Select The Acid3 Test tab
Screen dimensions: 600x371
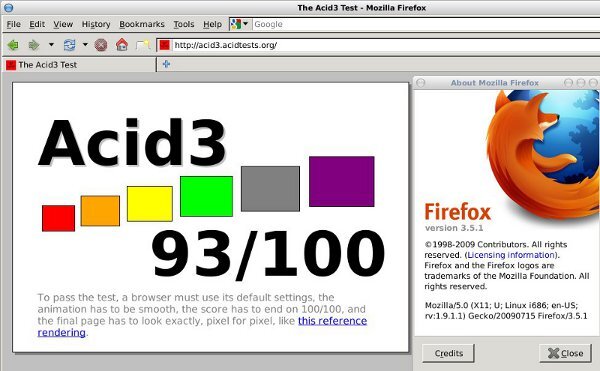tap(79, 65)
